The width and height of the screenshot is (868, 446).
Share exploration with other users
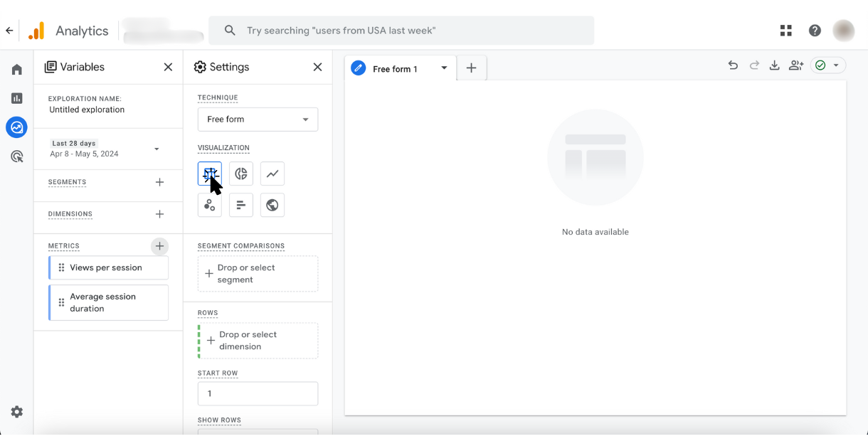click(796, 65)
